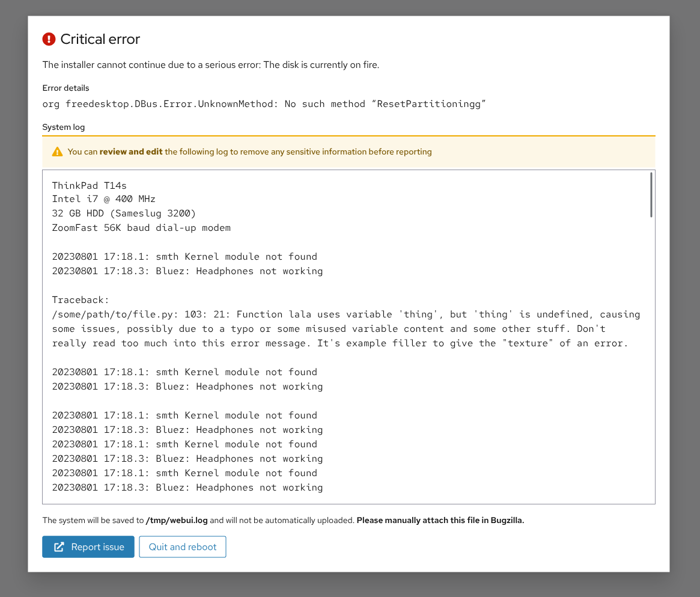Viewport: 700px width, 597px height.
Task: Click the 32 GB HDD log line
Action: (x=124, y=213)
